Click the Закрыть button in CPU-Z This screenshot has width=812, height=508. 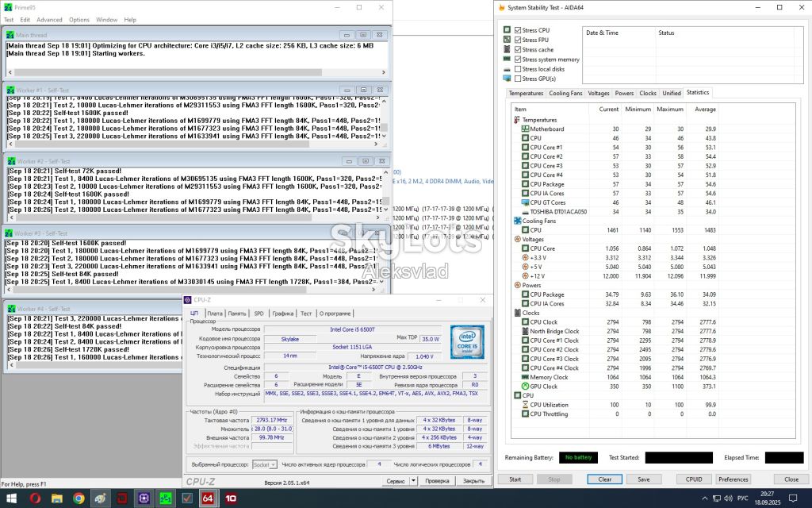[x=473, y=481]
